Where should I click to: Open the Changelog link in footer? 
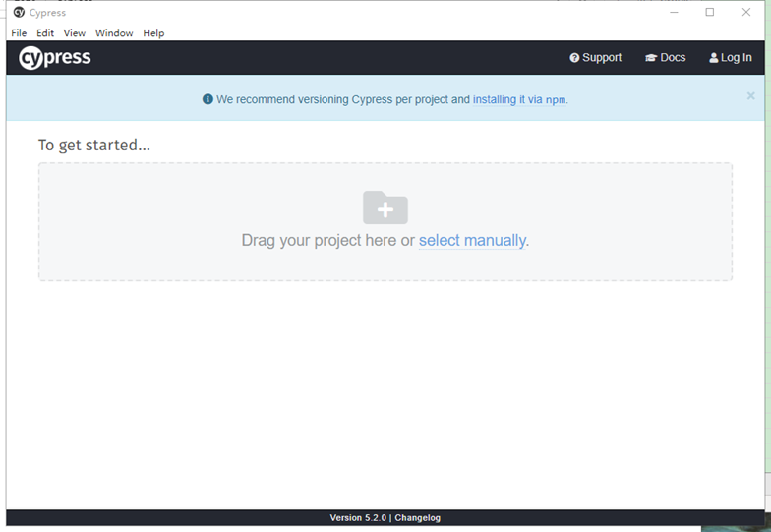[417, 517]
